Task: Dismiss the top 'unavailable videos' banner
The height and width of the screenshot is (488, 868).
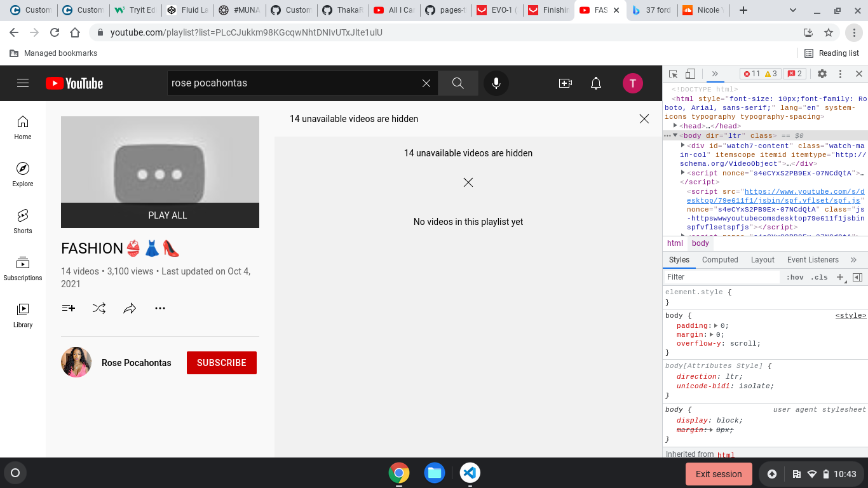Action: point(644,119)
